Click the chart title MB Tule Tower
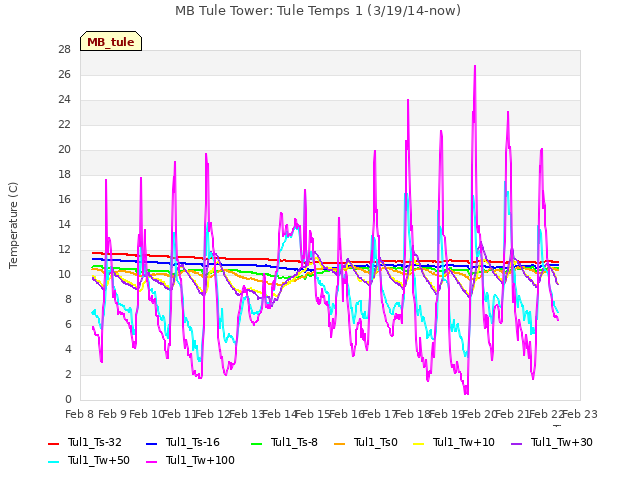 click(x=318, y=10)
